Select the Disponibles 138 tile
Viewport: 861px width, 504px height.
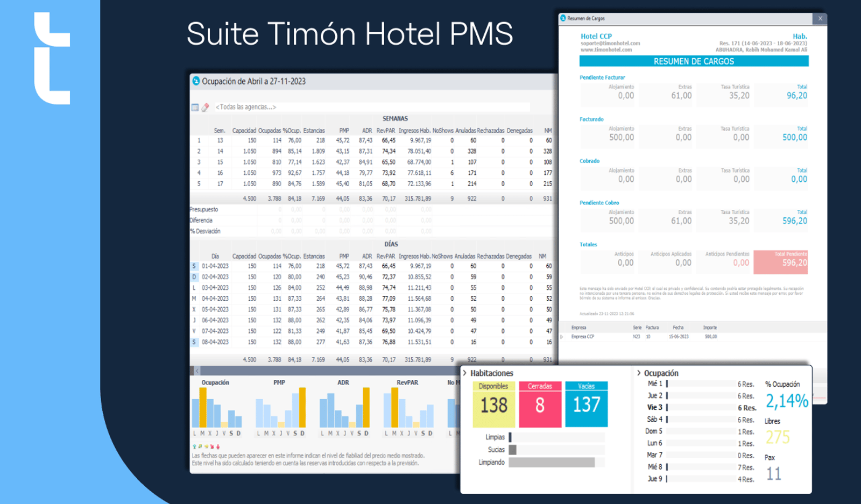[493, 404]
